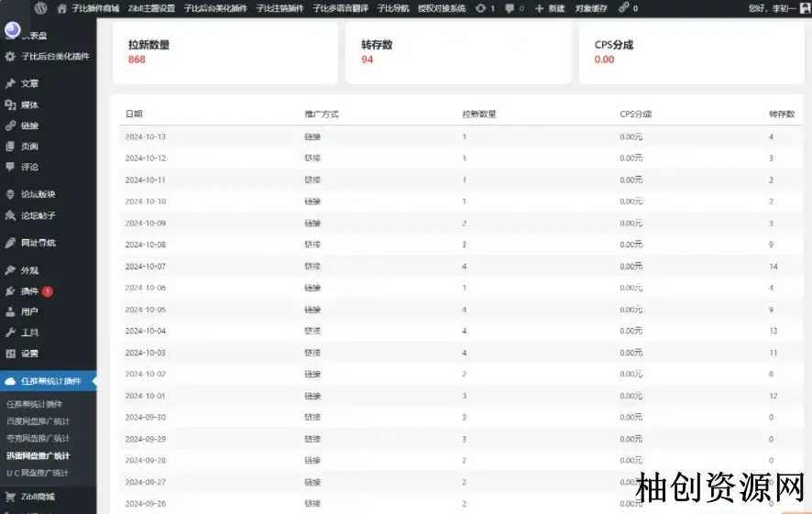Screen dimensions: 812x514
Task: Click the comments bubble in admin bar
Action: click(510, 8)
